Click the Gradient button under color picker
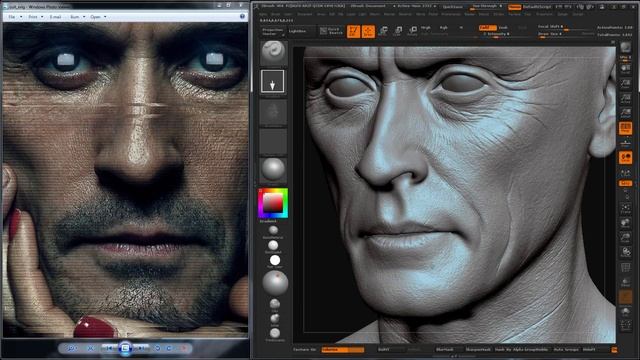The width and height of the screenshot is (640, 360). coord(268,221)
